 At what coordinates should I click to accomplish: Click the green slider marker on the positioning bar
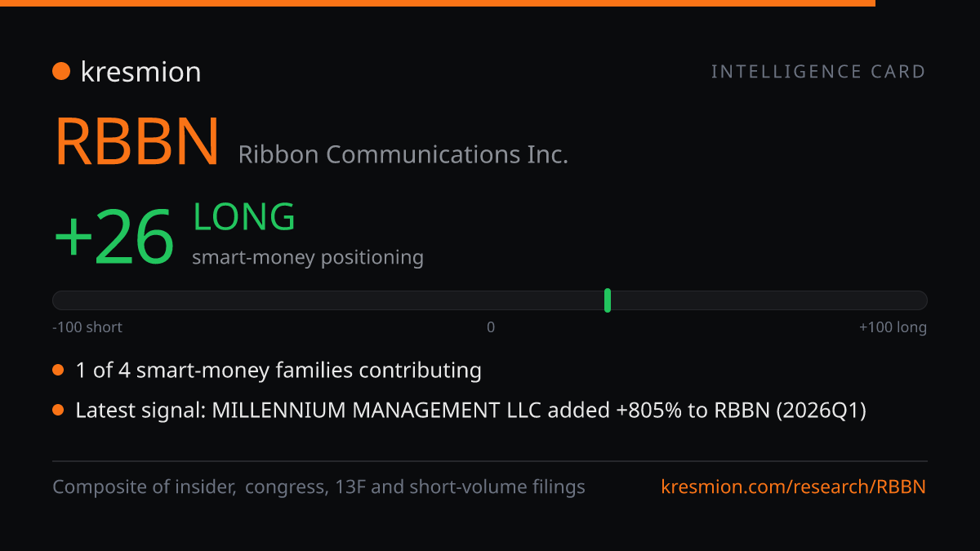608,300
